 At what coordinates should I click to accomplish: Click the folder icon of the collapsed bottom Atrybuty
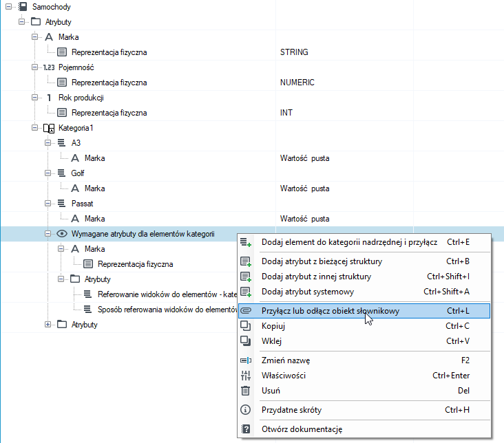(62, 325)
